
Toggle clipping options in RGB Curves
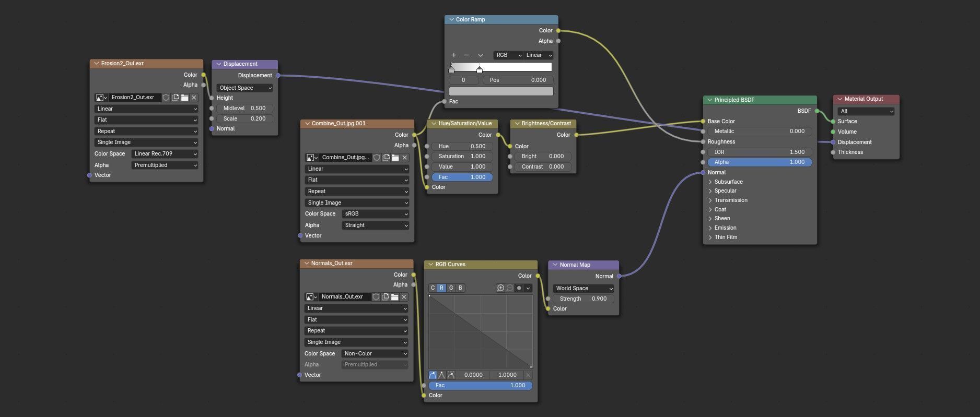(519, 288)
